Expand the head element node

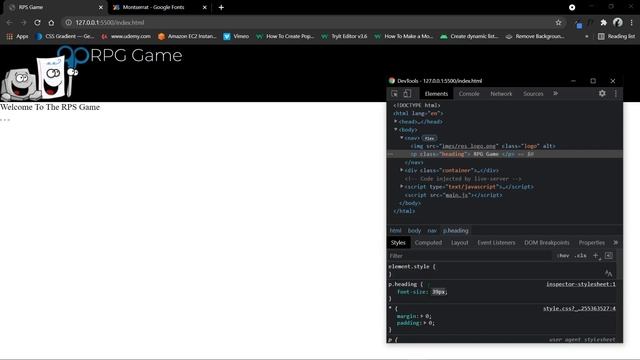pos(396,121)
